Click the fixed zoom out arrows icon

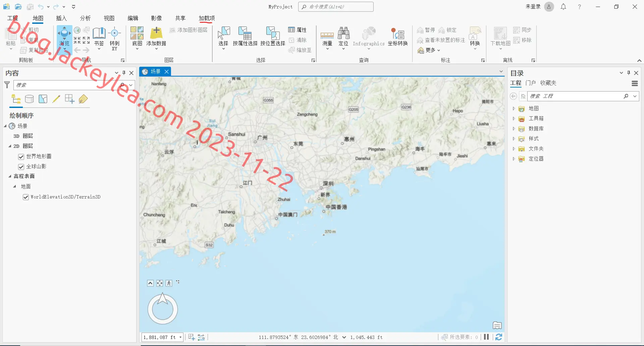(86, 40)
